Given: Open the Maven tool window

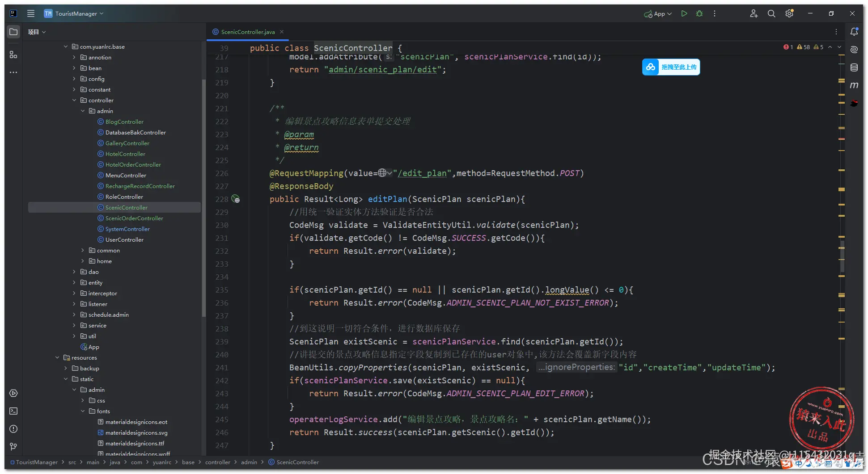Looking at the screenshot, I should pos(854,85).
